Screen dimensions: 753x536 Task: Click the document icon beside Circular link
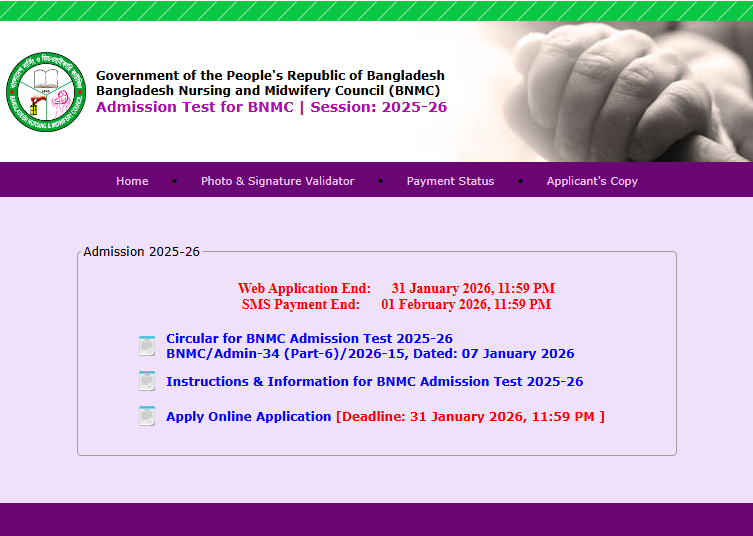tap(147, 346)
